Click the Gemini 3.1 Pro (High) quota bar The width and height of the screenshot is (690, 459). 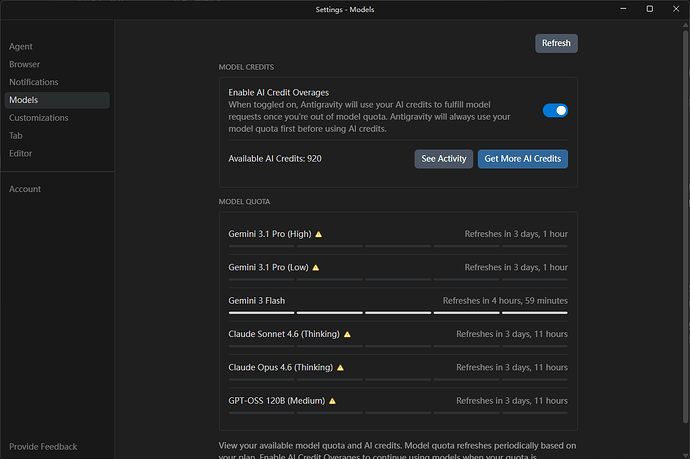point(398,246)
